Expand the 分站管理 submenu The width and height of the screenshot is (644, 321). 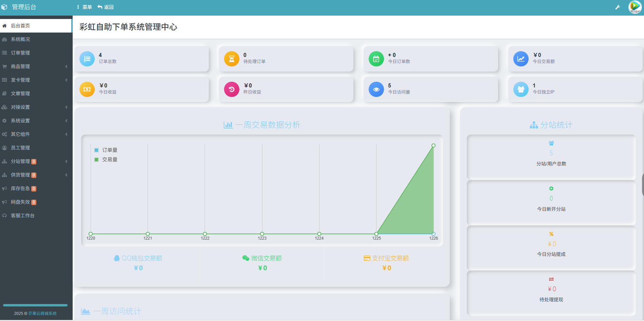pyautogui.click(x=21, y=161)
